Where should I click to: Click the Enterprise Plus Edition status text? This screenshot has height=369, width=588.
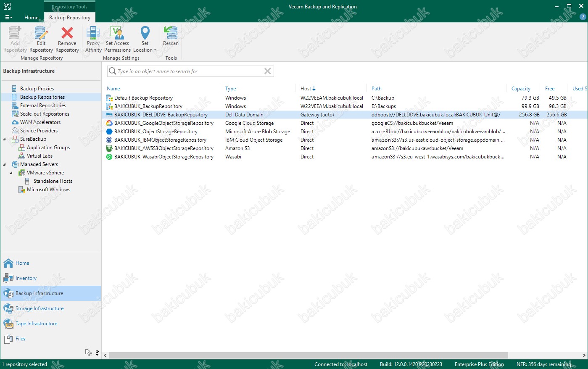click(479, 364)
